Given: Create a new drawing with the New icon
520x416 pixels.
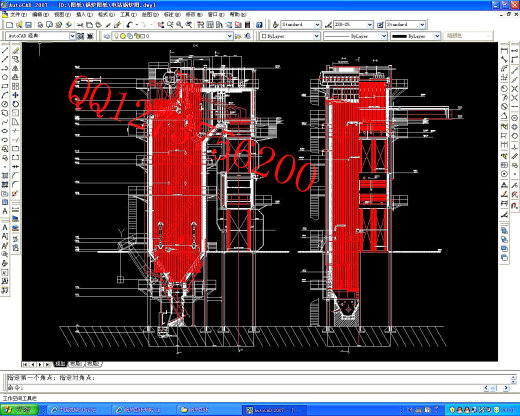Looking at the screenshot, I should pyautogui.click(x=10, y=25).
